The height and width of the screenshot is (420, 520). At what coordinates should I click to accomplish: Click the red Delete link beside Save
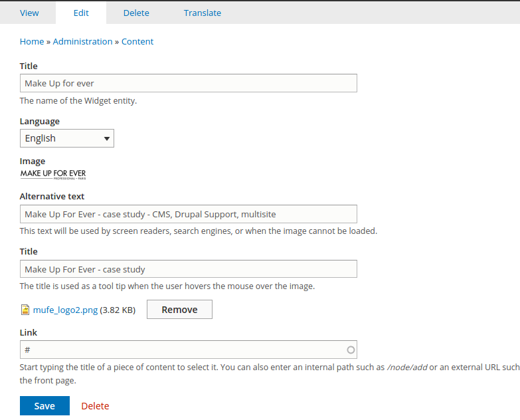pos(95,406)
